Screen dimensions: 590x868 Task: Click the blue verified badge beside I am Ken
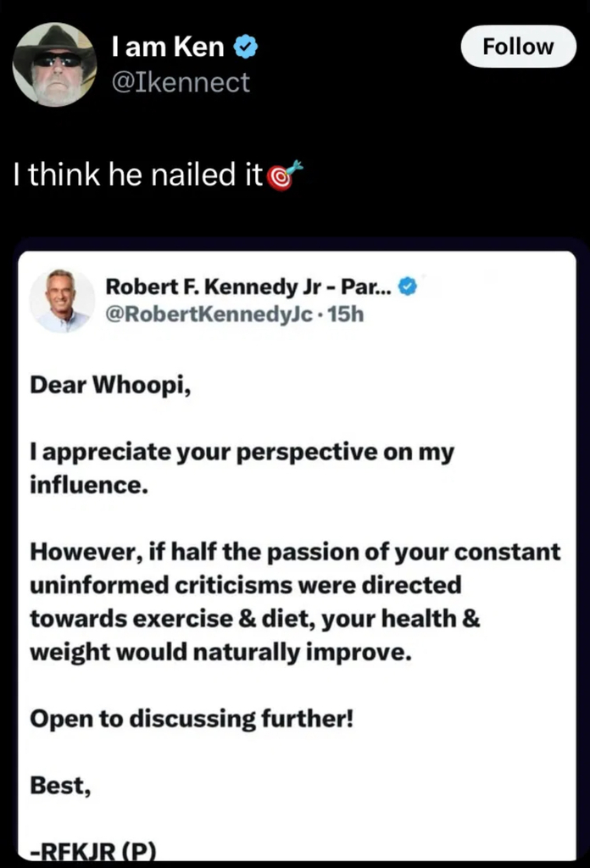point(244,48)
